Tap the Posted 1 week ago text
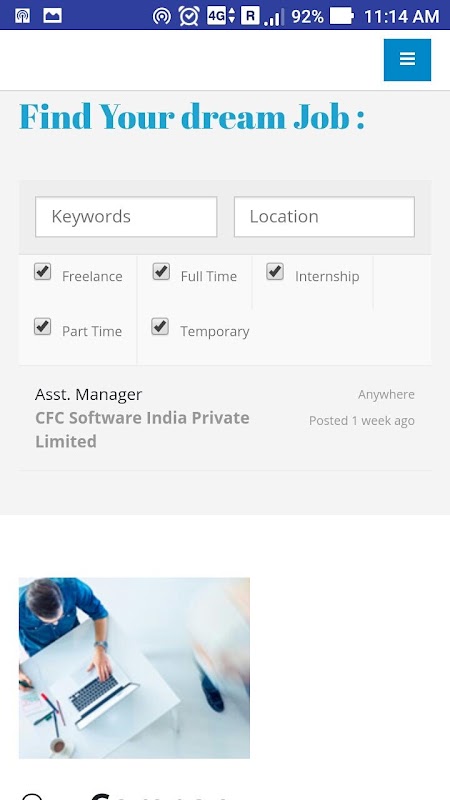The image size is (450, 800). [362, 421]
